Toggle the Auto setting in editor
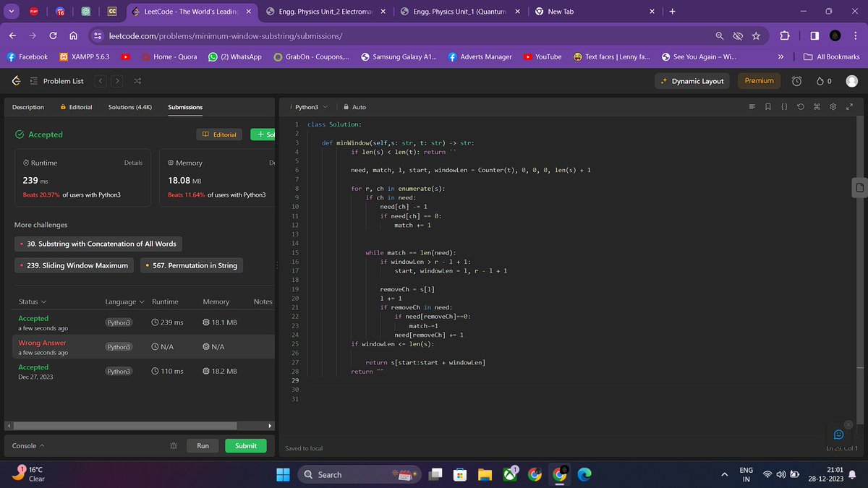Screen dimensions: 868x488 [354, 107]
